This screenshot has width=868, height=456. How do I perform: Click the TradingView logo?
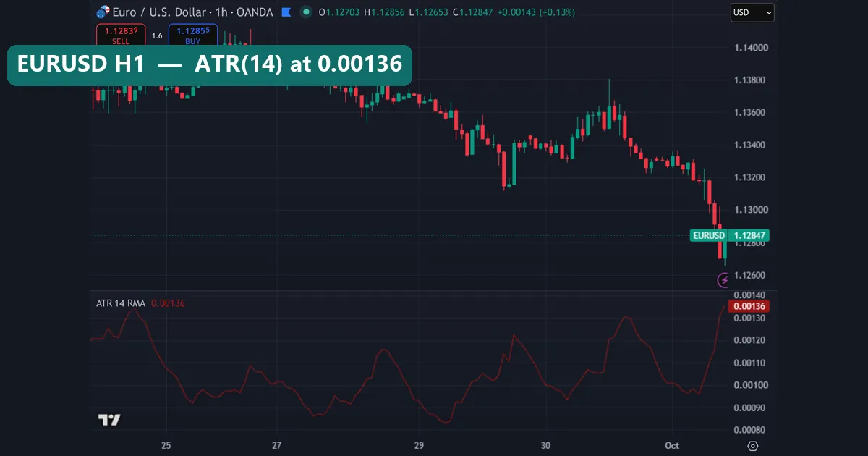pyautogui.click(x=109, y=420)
